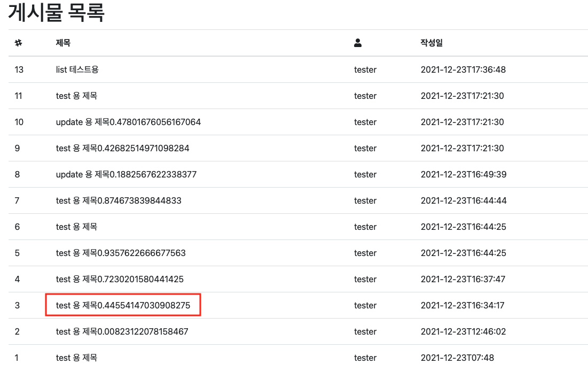Viewport: 588px width, 379px height.
Task: Open post titled list 테스트용
Action: (77, 69)
